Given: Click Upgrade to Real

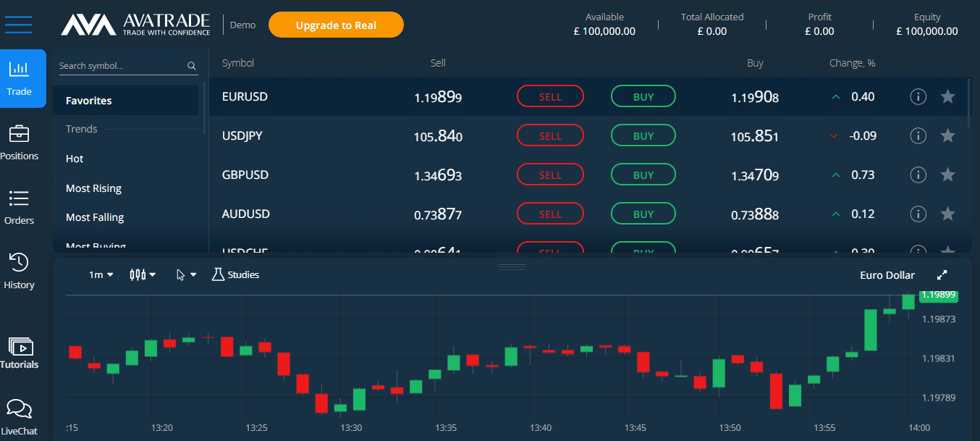Looking at the screenshot, I should [336, 24].
